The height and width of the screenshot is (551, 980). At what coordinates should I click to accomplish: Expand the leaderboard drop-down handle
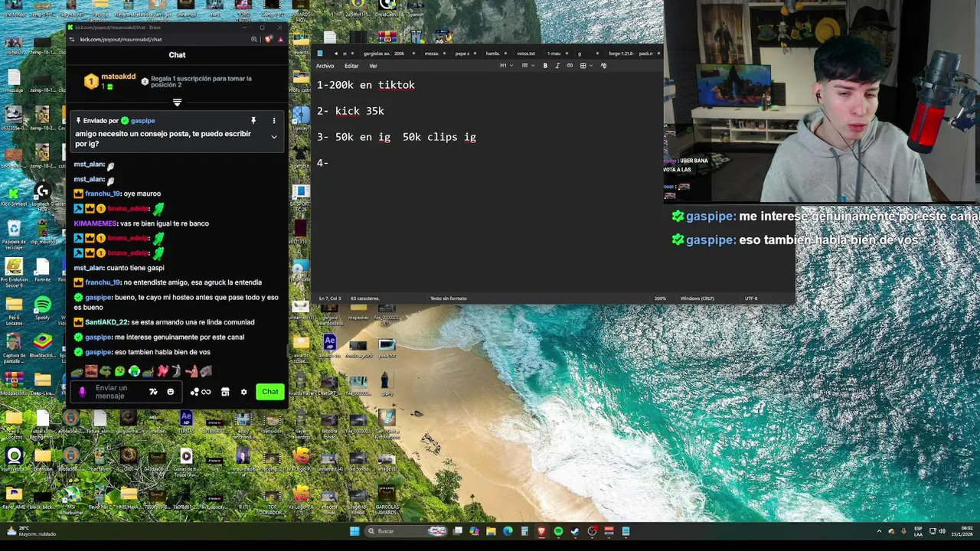pyautogui.click(x=177, y=102)
